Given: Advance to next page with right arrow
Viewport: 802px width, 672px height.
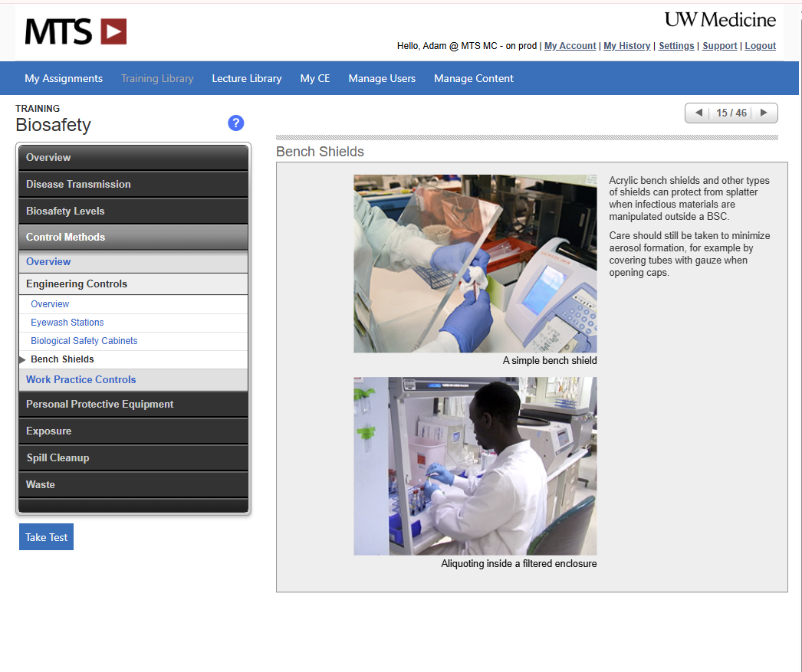Looking at the screenshot, I should tap(764, 113).
